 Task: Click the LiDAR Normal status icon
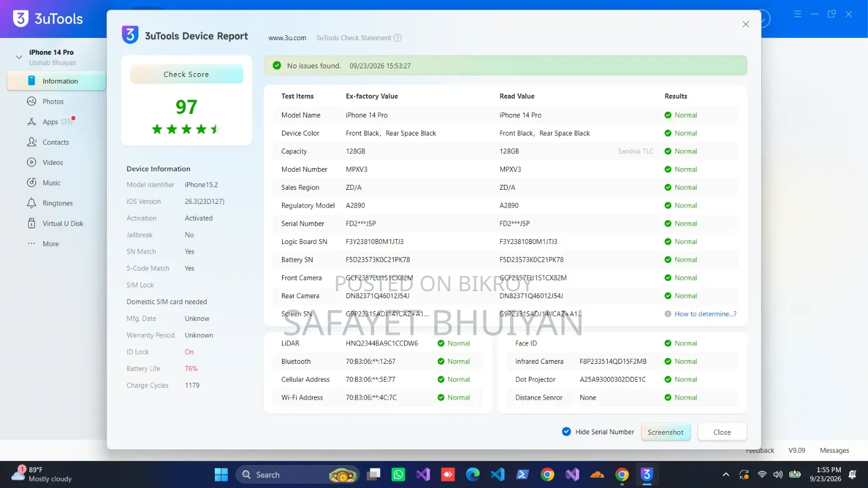click(x=441, y=343)
